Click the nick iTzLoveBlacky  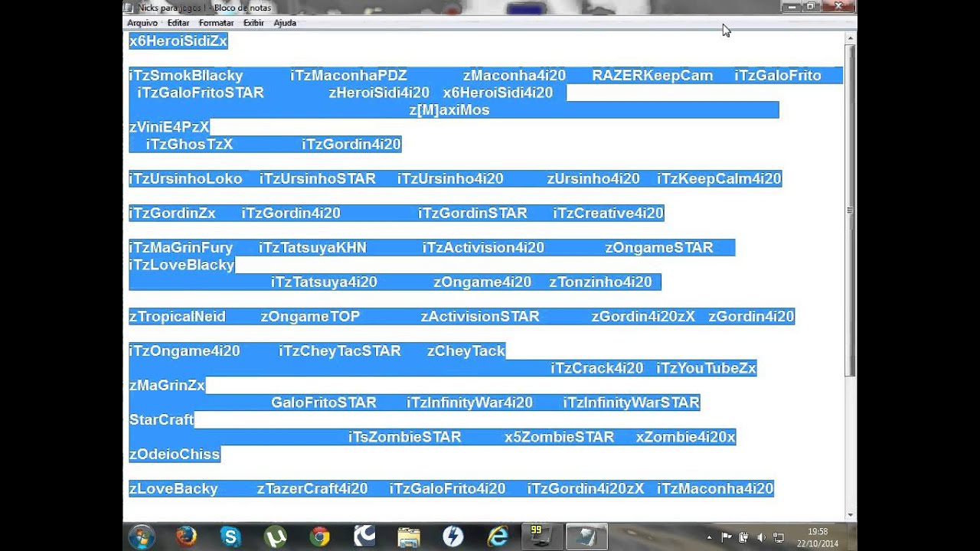(x=181, y=265)
